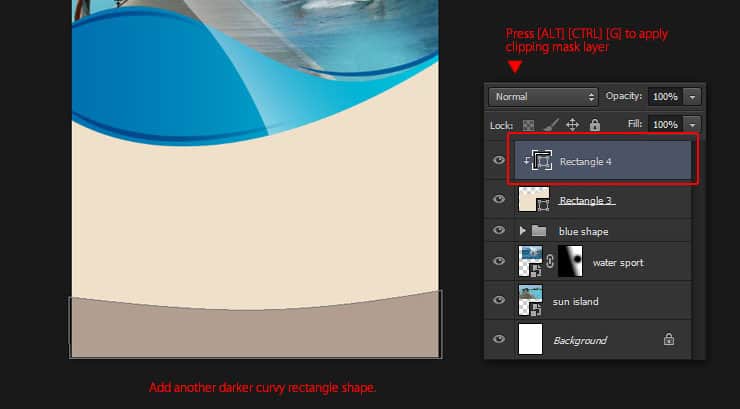The width and height of the screenshot is (740, 409).
Task: Open the Fill dropdown arrow
Action: click(x=694, y=125)
